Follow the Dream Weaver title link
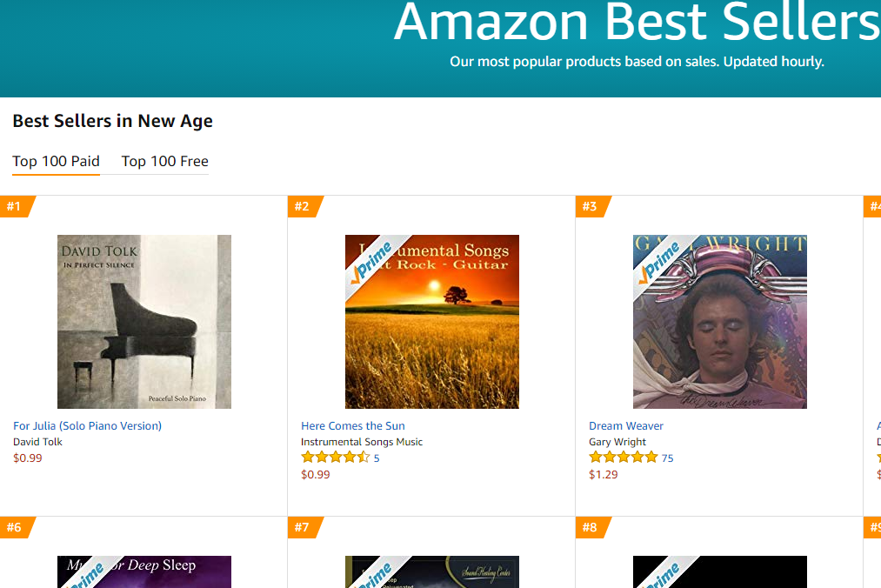881x588 pixels. coord(626,426)
